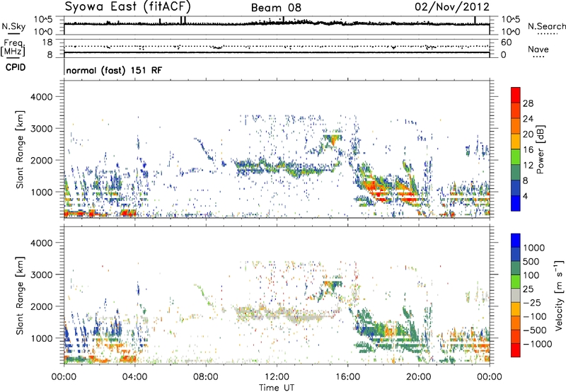Viewport: 566px width, 392px height.
Task: Select the "Beam 08" header label
Action: click(x=276, y=8)
